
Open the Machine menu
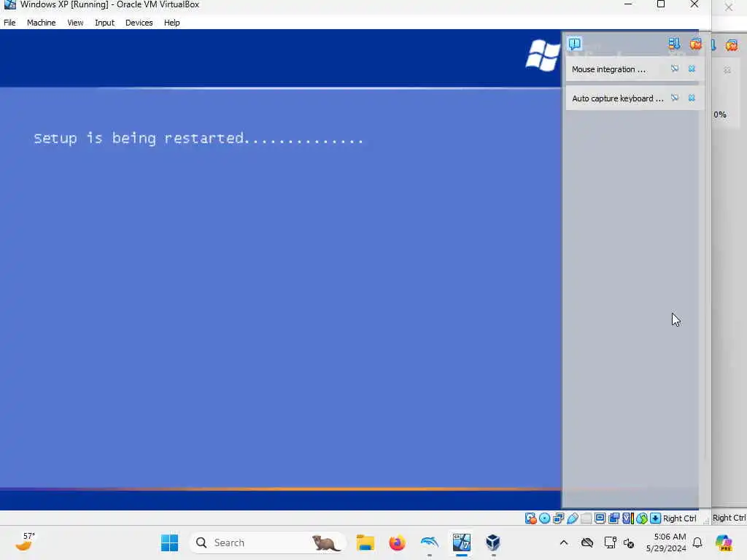[x=42, y=23]
